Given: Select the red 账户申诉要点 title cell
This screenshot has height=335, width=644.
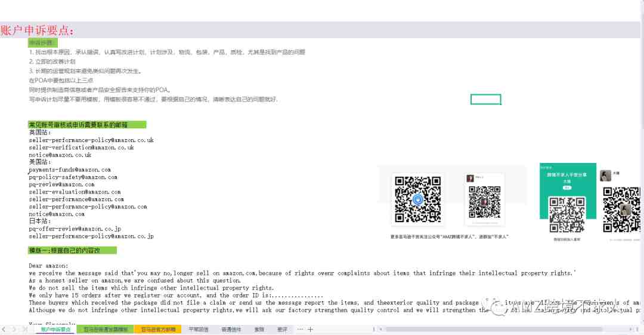Looking at the screenshot, I should (38, 30).
